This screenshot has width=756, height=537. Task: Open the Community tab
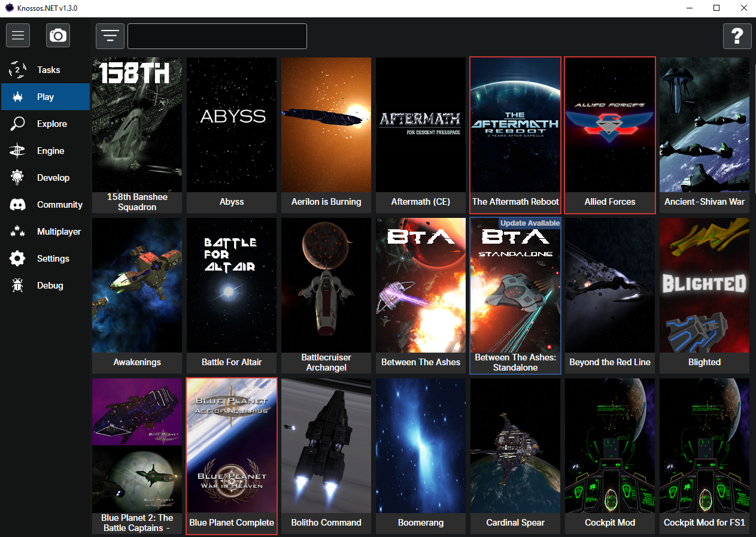coord(45,205)
